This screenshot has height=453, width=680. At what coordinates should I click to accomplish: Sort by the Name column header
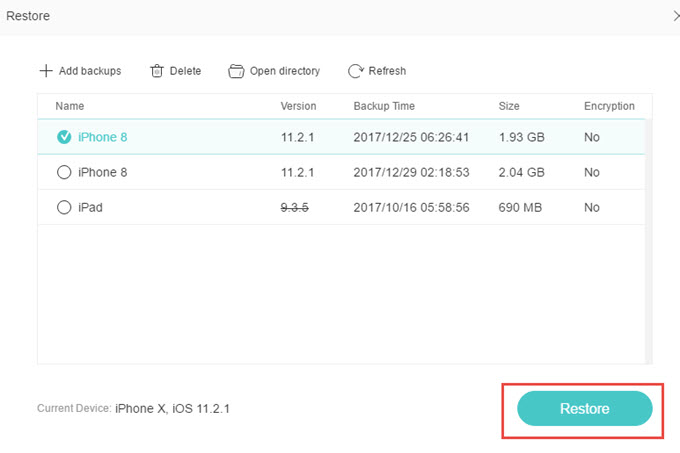[69, 106]
